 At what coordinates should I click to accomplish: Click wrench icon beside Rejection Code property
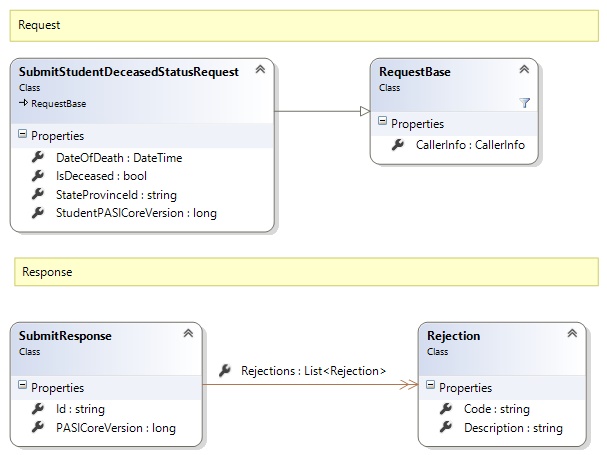(446, 409)
